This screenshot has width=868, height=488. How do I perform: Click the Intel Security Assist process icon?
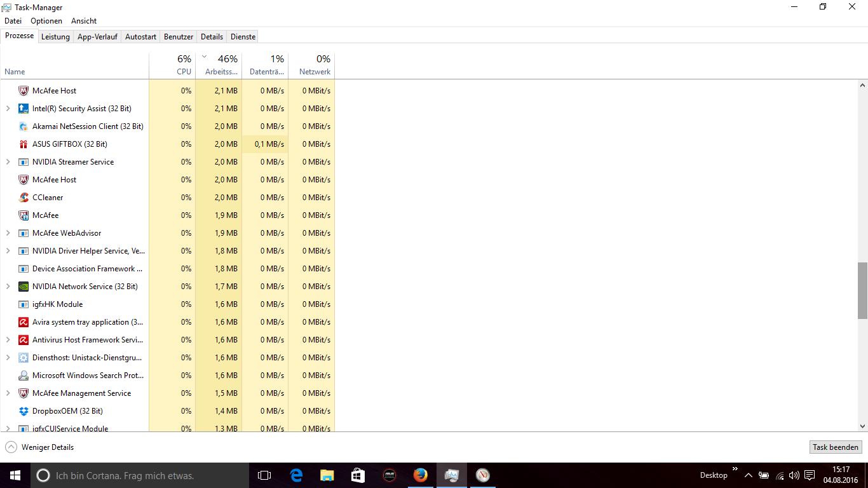24,109
